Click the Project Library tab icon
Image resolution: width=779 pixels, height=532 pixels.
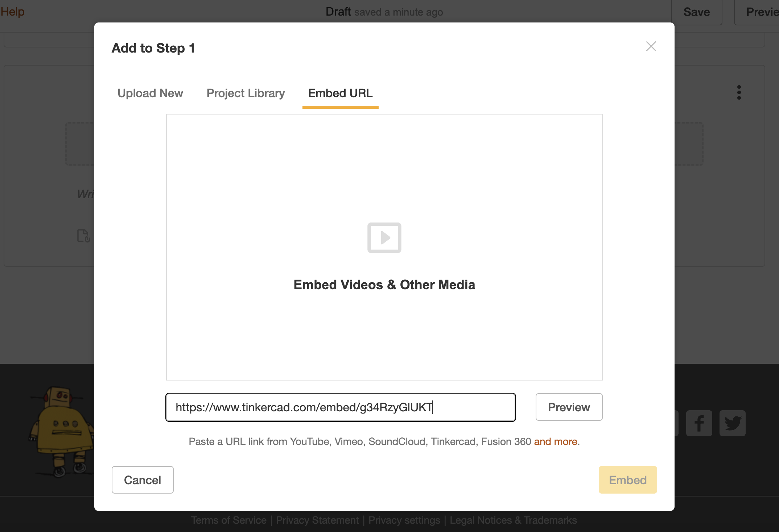(x=245, y=93)
